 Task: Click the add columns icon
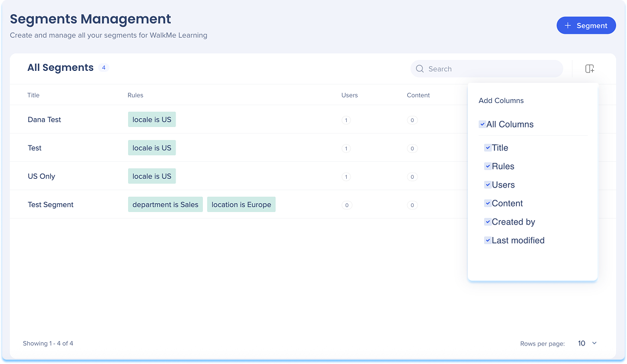coord(589,69)
